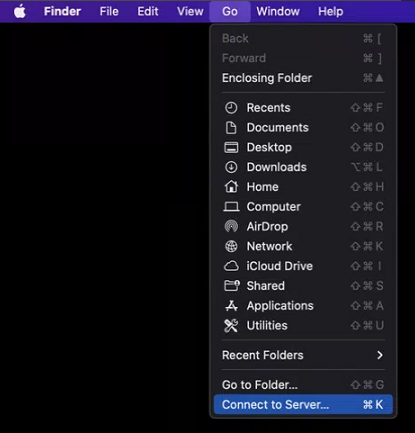This screenshot has height=433, width=415.
Task: Select the Desktop label
Action: 269,147
